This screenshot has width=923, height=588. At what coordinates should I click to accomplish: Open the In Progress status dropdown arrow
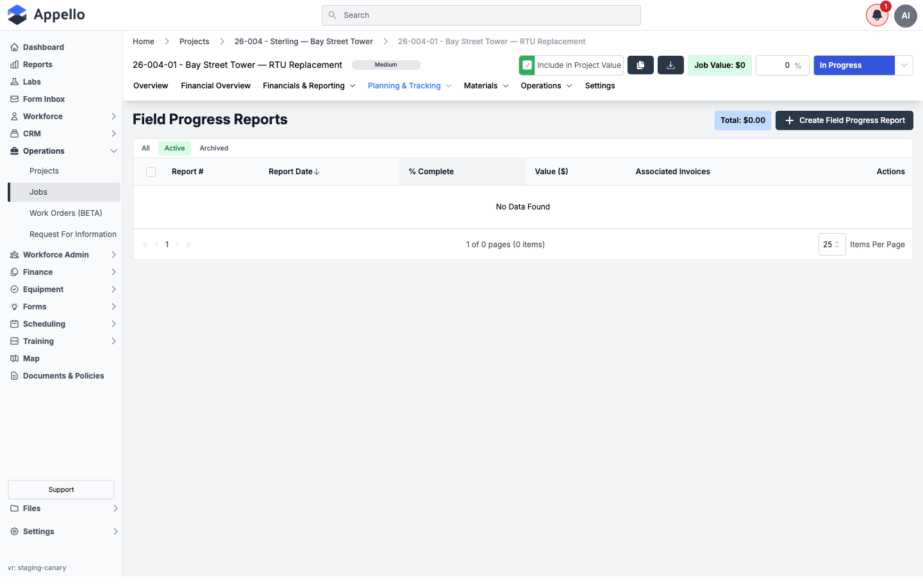(904, 65)
